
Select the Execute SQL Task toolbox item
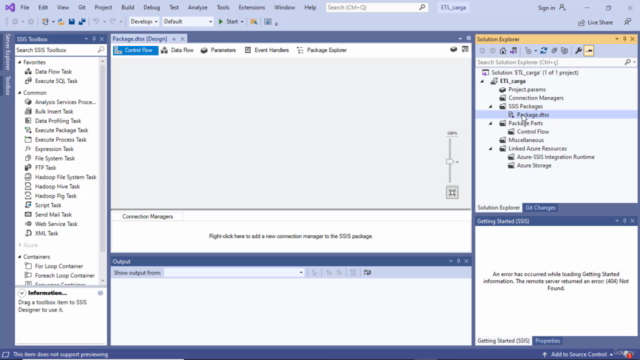[56, 81]
